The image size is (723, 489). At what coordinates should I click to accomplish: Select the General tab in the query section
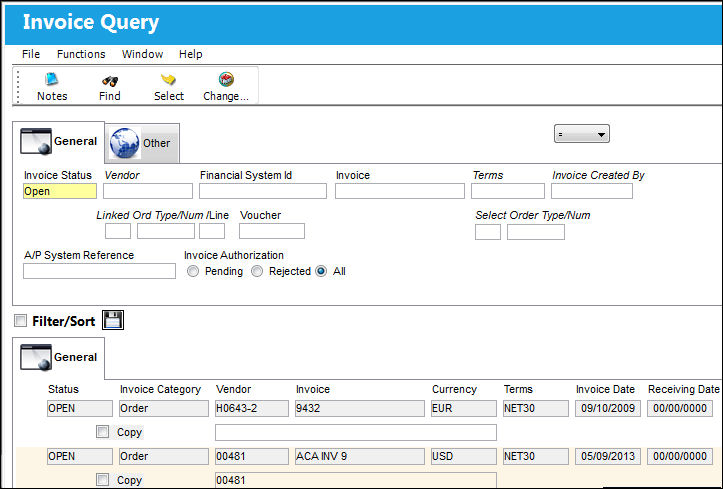59,141
